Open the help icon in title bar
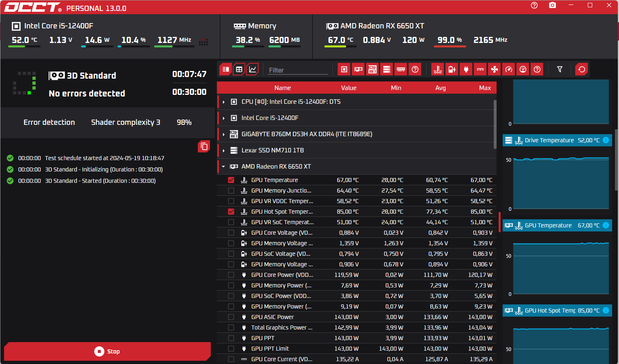The width and height of the screenshot is (619, 364). [x=534, y=5]
